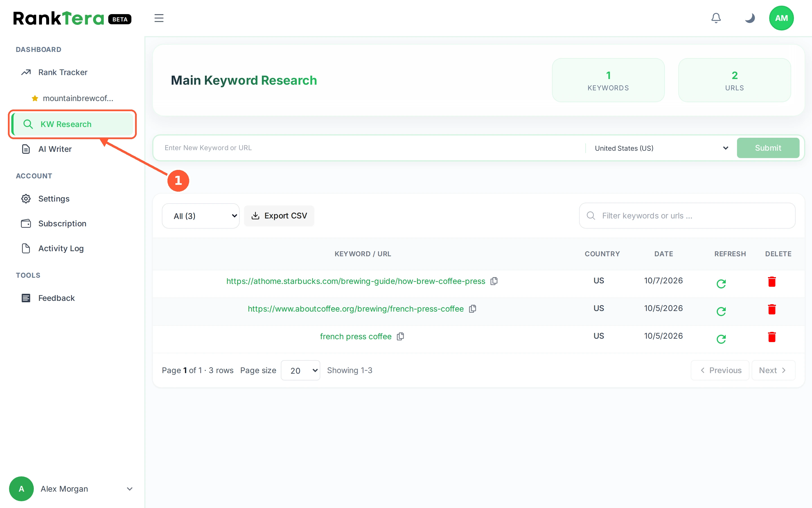Go to Rank Tracker
Image resolution: width=812 pixels, height=508 pixels.
click(72, 72)
